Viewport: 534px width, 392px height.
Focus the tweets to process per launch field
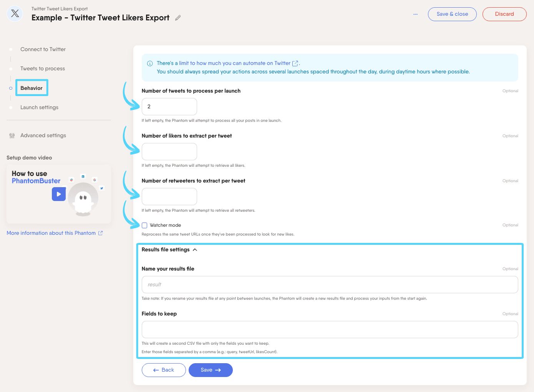(x=169, y=106)
